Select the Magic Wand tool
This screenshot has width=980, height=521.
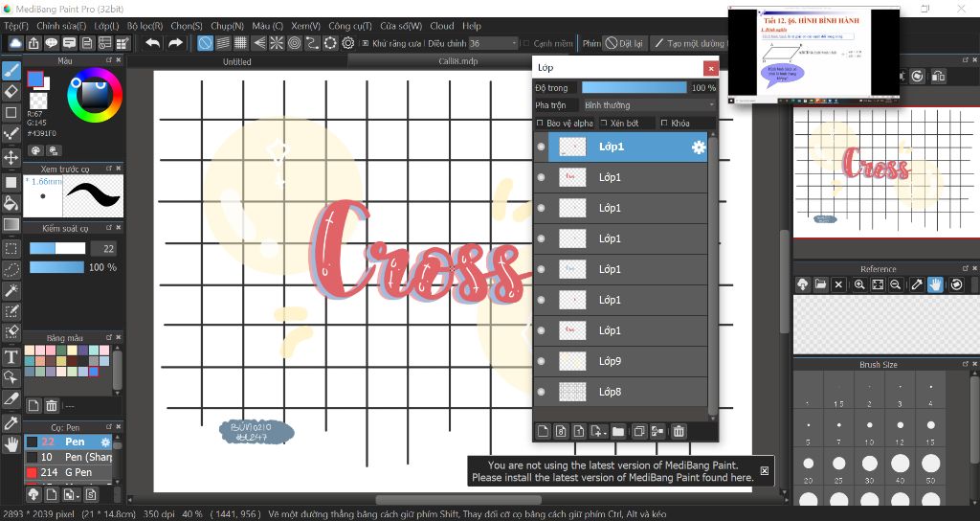click(x=11, y=290)
